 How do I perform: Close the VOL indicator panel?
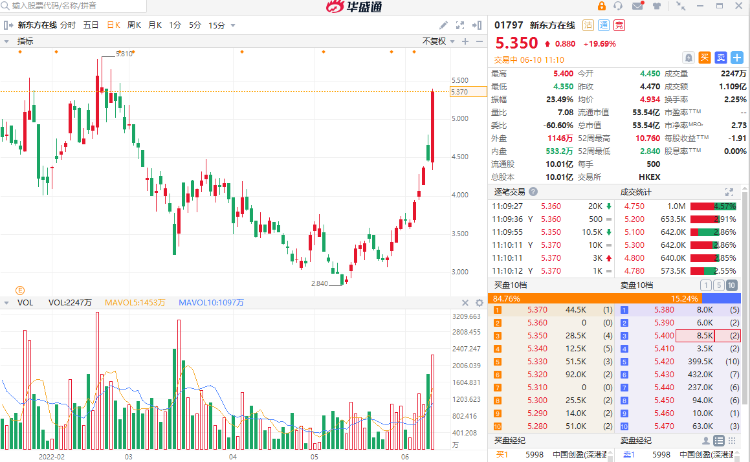click(465, 303)
